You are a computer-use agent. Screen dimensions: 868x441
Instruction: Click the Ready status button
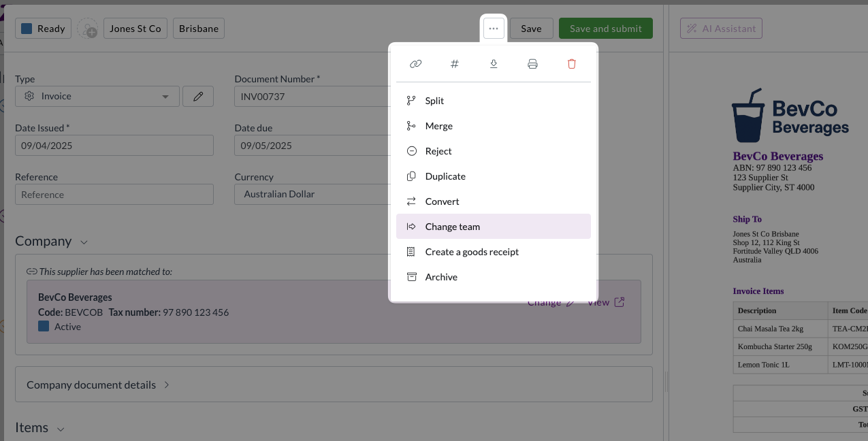click(x=43, y=29)
